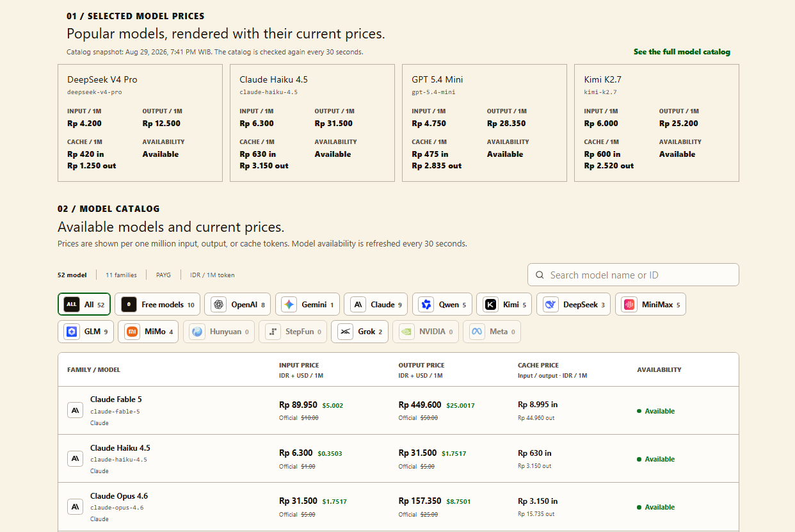
Task: Click the Meta infinity logo icon
Action: pyautogui.click(x=477, y=332)
